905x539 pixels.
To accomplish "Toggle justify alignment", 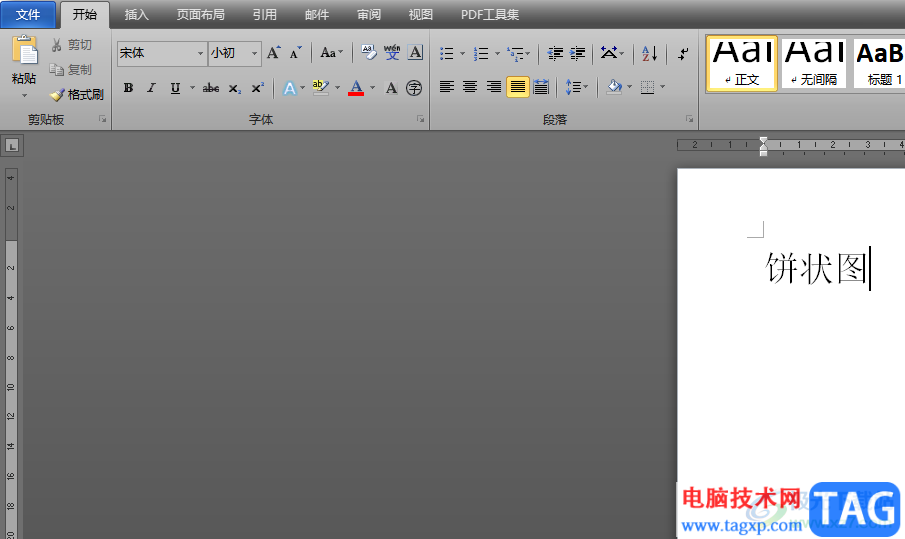I will (x=518, y=87).
